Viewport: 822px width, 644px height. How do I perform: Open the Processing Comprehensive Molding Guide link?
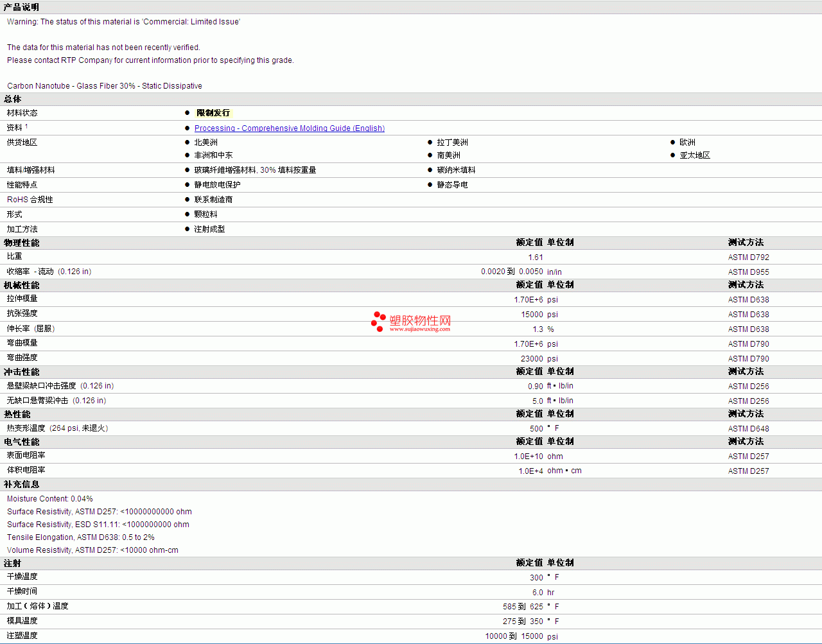pyautogui.click(x=289, y=128)
